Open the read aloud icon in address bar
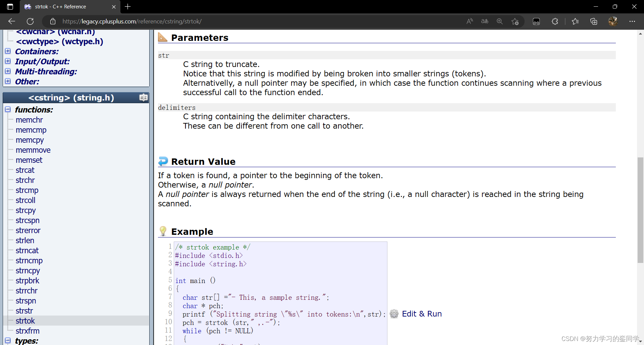The height and width of the screenshot is (345, 644). [470, 21]
